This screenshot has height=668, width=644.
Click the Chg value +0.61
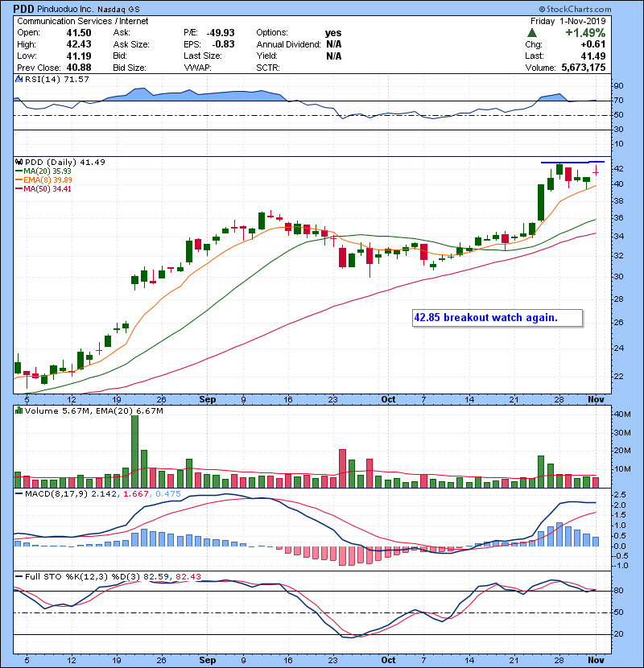coord(592,44)
